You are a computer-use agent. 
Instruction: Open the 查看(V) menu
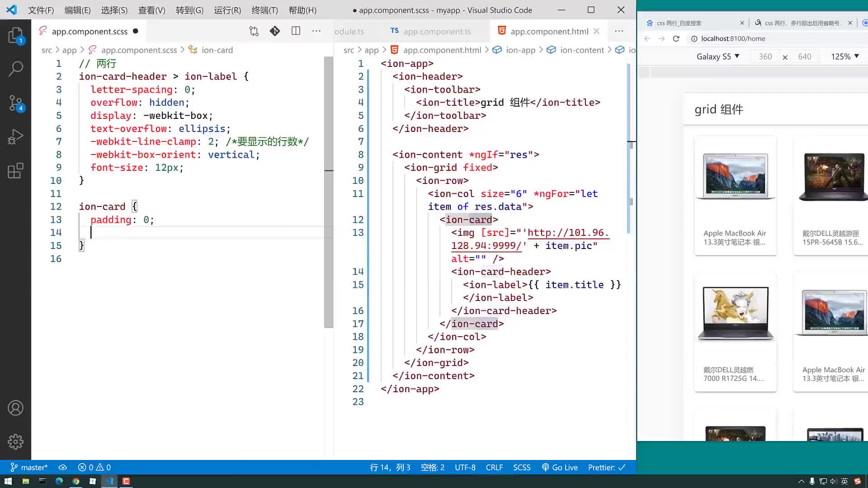pyautogui.click(x=151, y=10)
